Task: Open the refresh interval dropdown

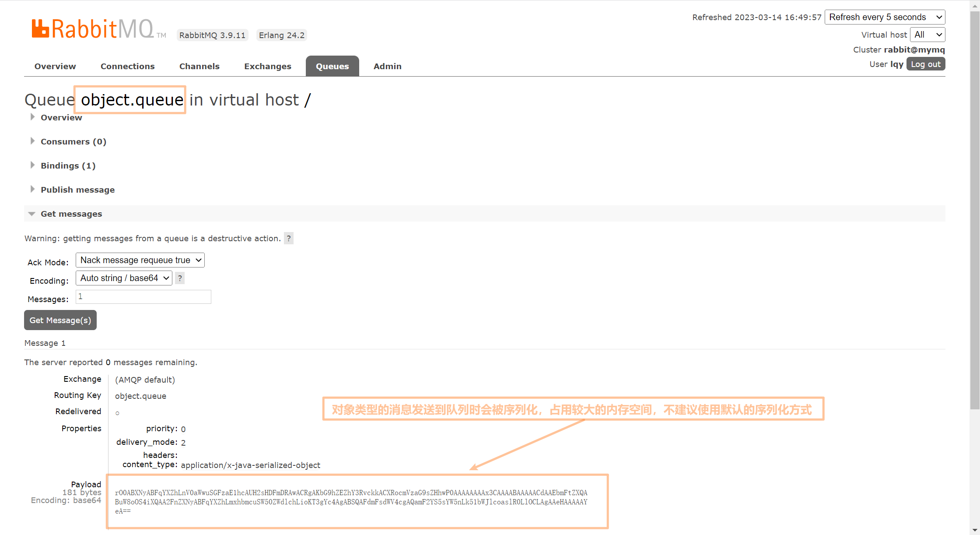Action: [885, 17]
